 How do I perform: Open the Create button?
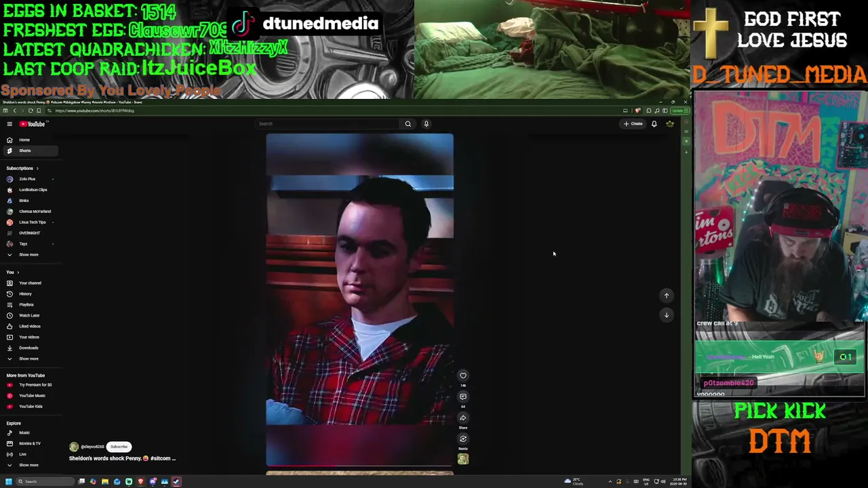click(633, 124)
